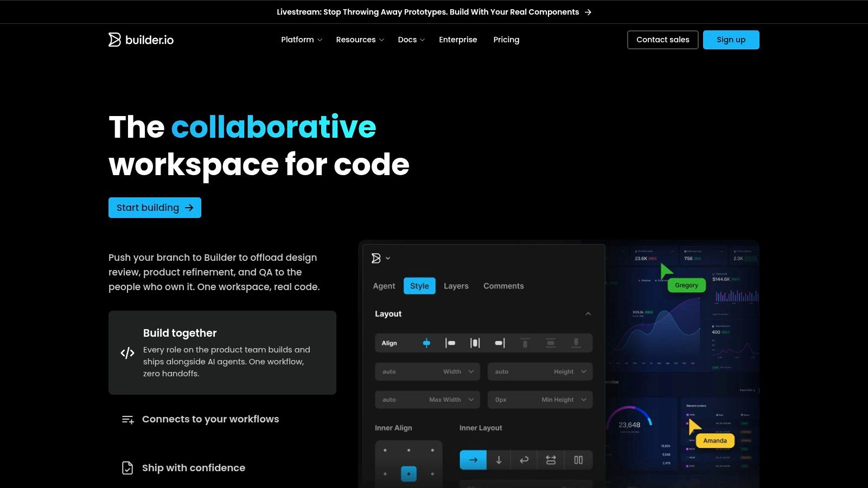This screenshot has height=488, width=868.
Task: Select the dimmed align vertical center icon
Action: point(551,343)
